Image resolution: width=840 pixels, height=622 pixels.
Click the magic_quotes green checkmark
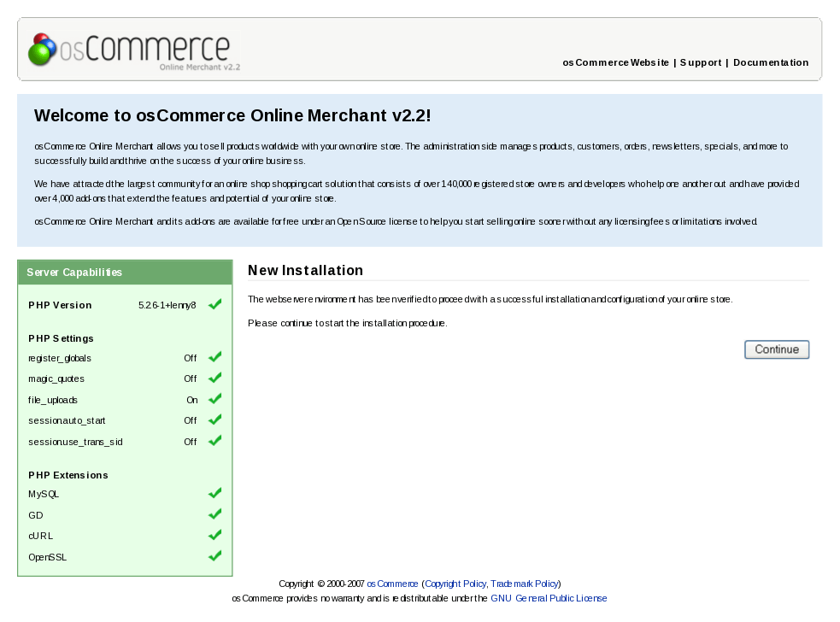pyautogui.click(x=214, y=378)
